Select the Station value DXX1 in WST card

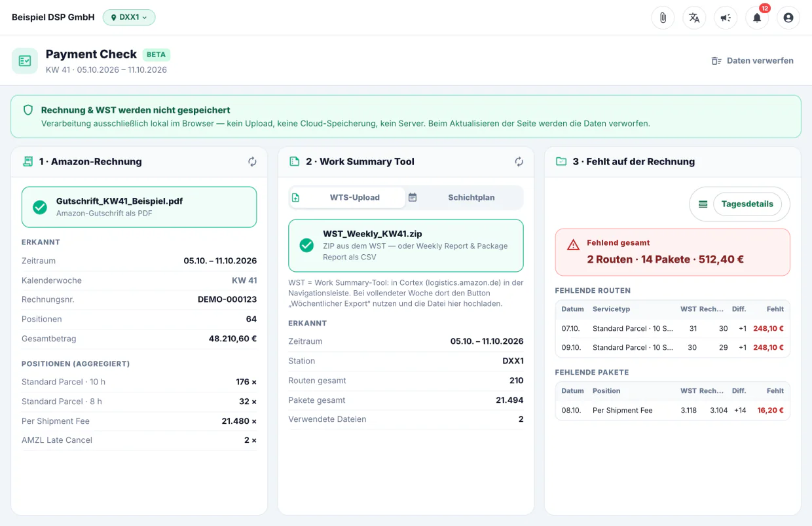tap(513, 361)
